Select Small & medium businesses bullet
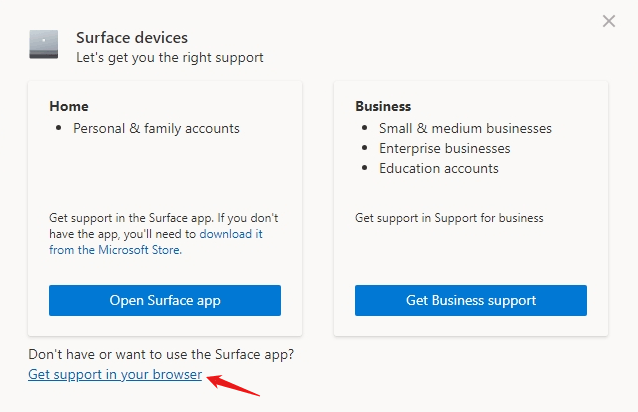 (465, 129)
